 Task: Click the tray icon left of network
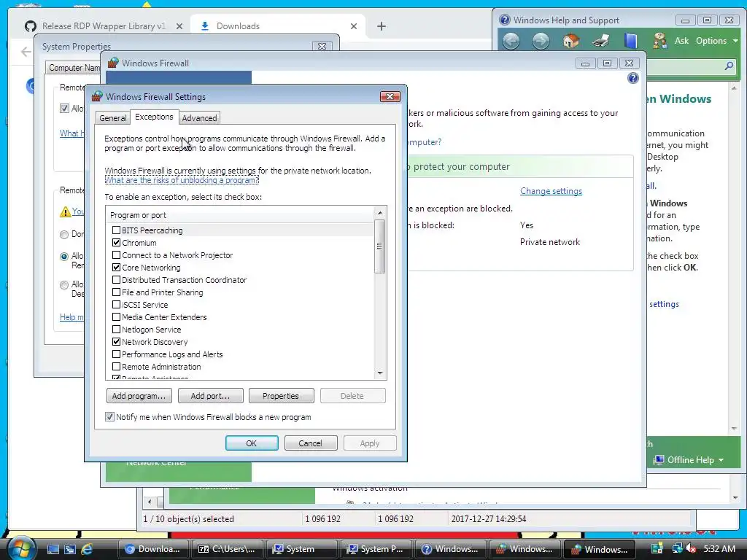[x=657, y=549]
